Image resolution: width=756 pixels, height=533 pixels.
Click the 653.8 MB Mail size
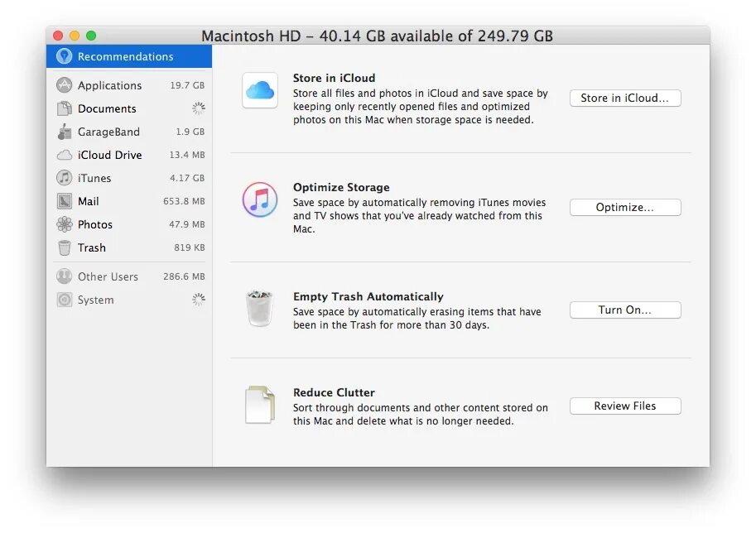pyautogui.click(x=184, y=201)
